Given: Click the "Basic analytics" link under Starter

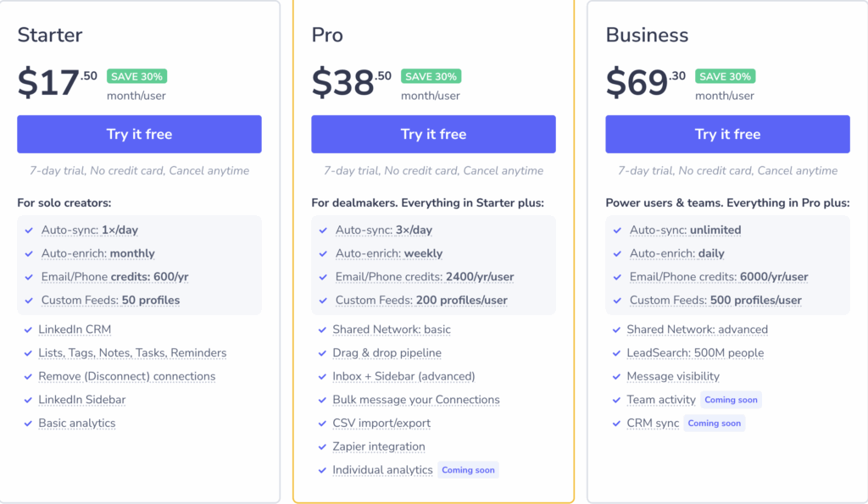Looking at the screenshot, I should click(77, 423).
